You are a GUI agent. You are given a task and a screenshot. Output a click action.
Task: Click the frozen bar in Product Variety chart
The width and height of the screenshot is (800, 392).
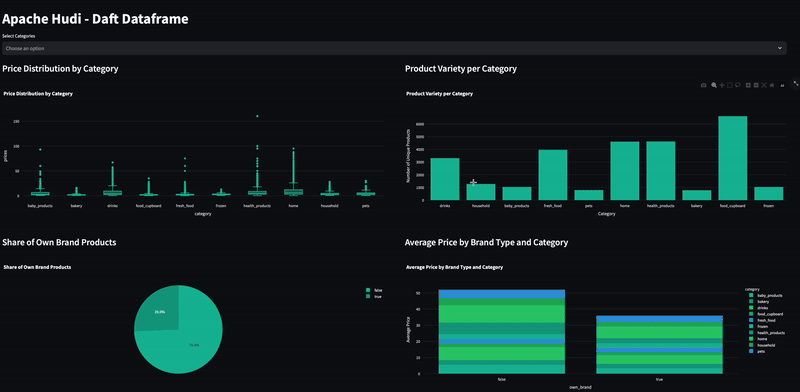(x=768, y=193)
